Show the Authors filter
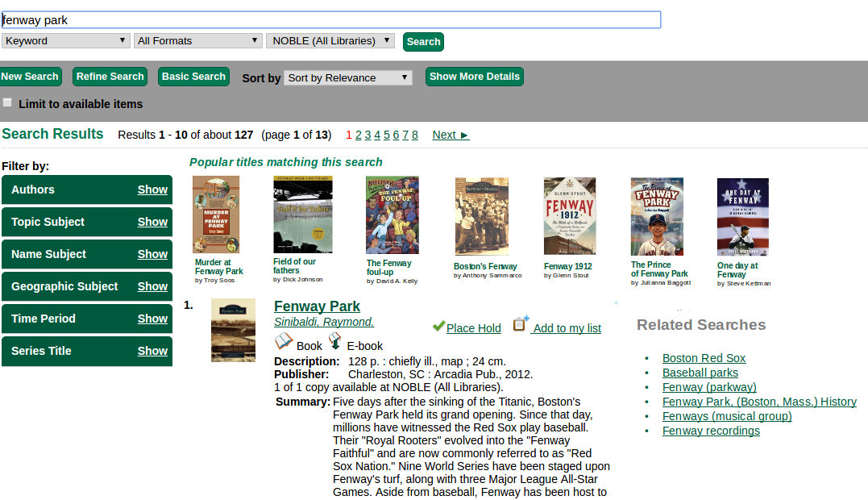This screenshot has height=500, width=868. (152, 190)
